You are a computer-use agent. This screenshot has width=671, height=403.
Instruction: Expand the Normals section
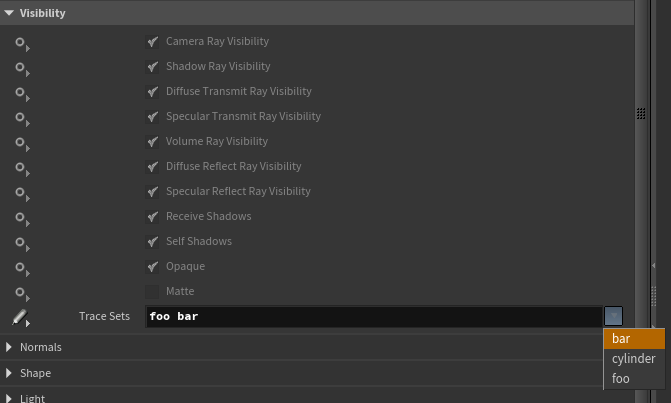tap(10, 347)
